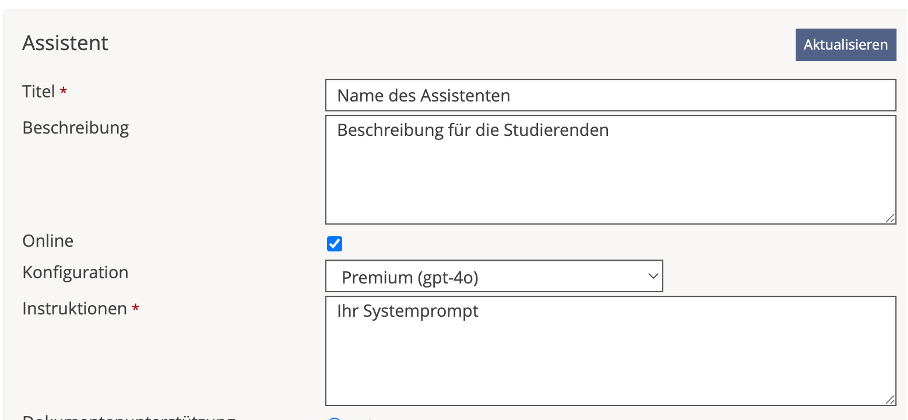Click the 'Ihr Systemprompt' placeholder text
Screen dimensions: 908x420
point(408,311)
